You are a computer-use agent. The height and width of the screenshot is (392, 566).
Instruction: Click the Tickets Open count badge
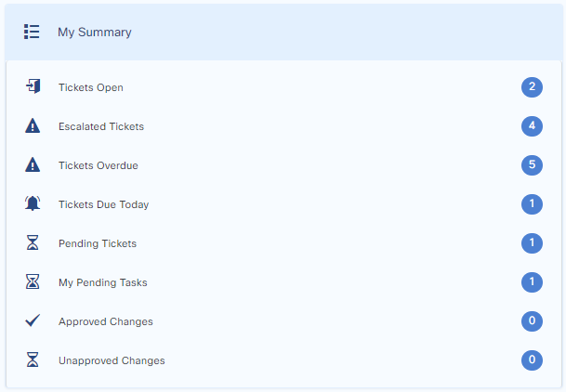coord(532,87)
